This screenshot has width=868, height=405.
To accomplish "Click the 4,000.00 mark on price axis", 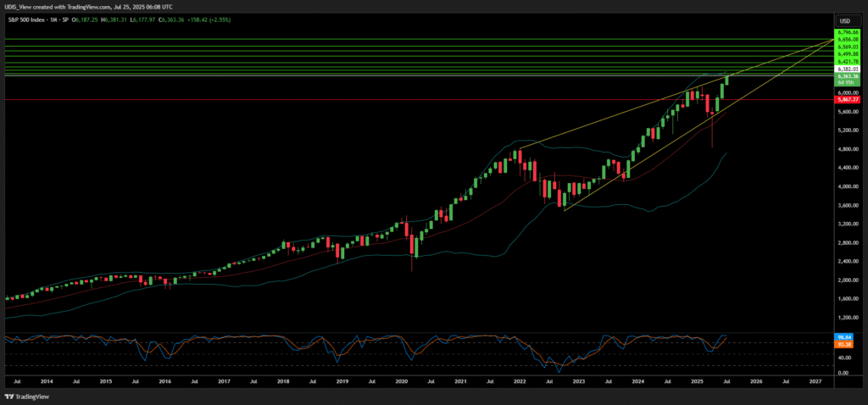I will (849, 187).
